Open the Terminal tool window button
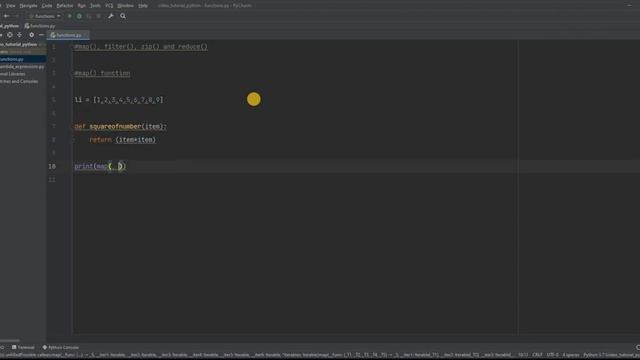 click(23, 347)
